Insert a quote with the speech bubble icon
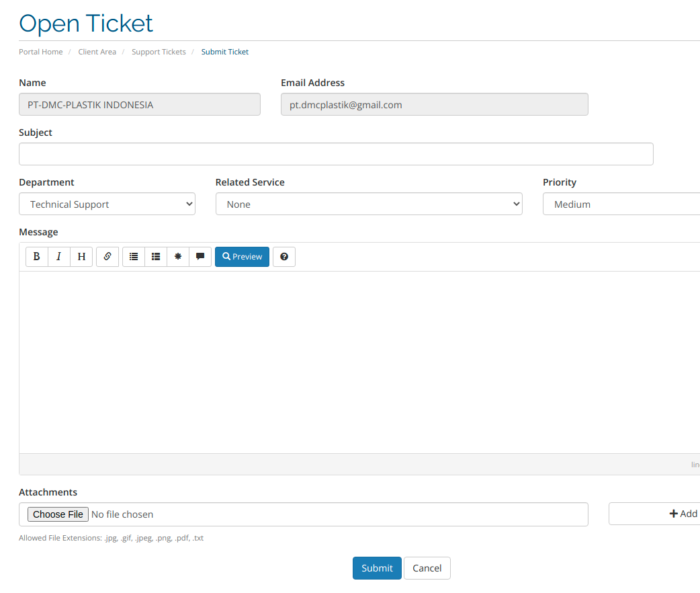This screenshot has height=593, width=700. tap(200, 257)
